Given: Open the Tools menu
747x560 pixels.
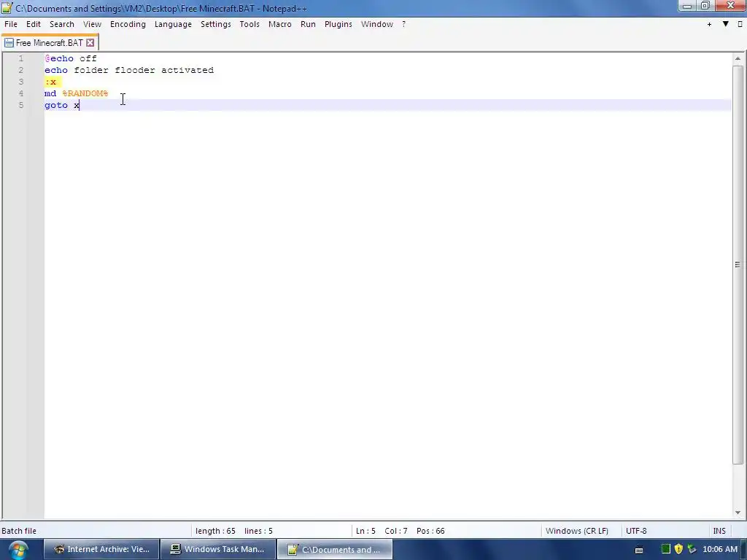Looking at the screenshot, I should 249,24.
